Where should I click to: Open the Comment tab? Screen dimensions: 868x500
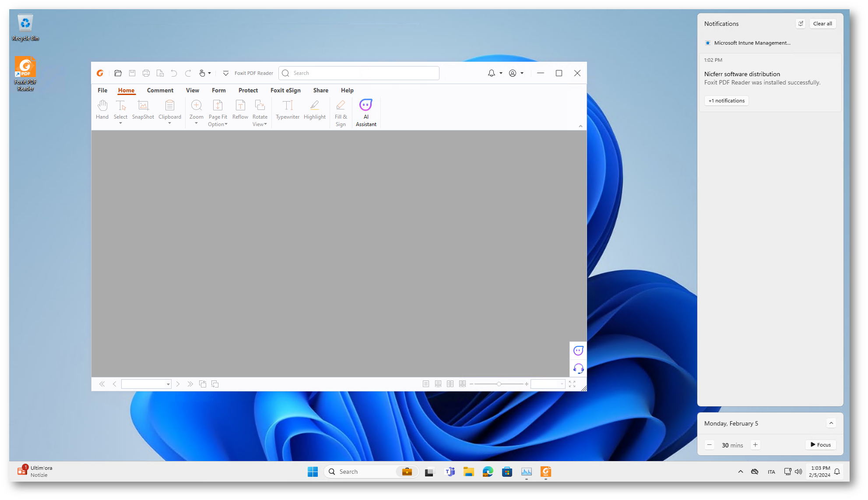tap(160, 91)
